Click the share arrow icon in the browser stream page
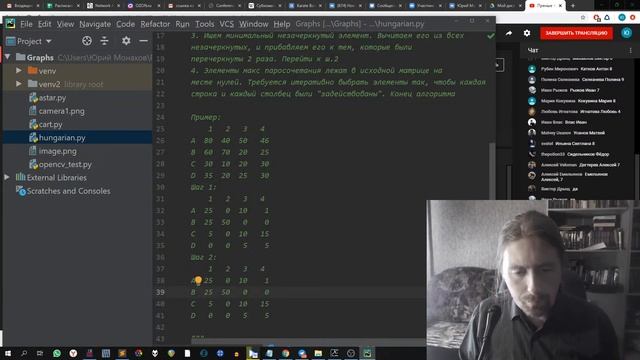Image resolution: width=640 pixels, height=360 pixels. (509, 33)
